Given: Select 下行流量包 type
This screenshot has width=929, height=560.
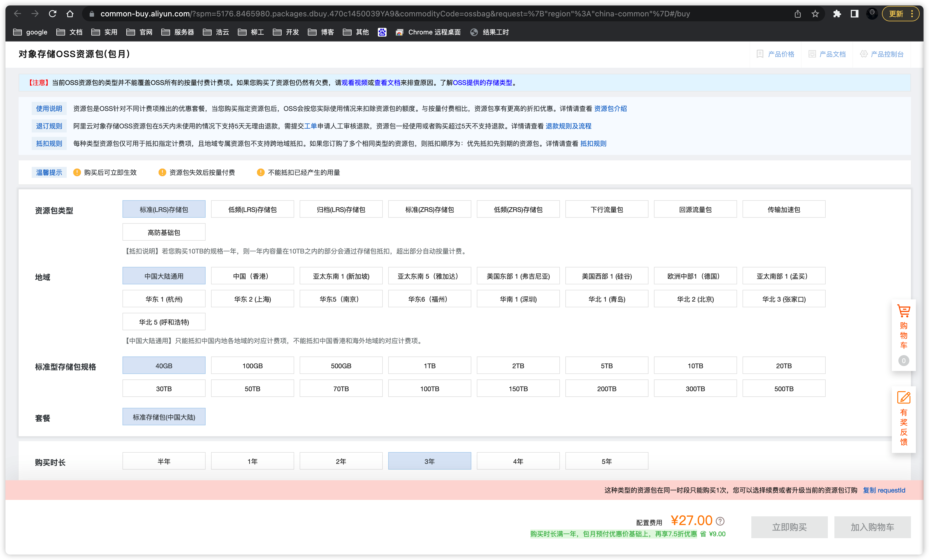Looking at the screenshot, I should click(x=607, y=210).
